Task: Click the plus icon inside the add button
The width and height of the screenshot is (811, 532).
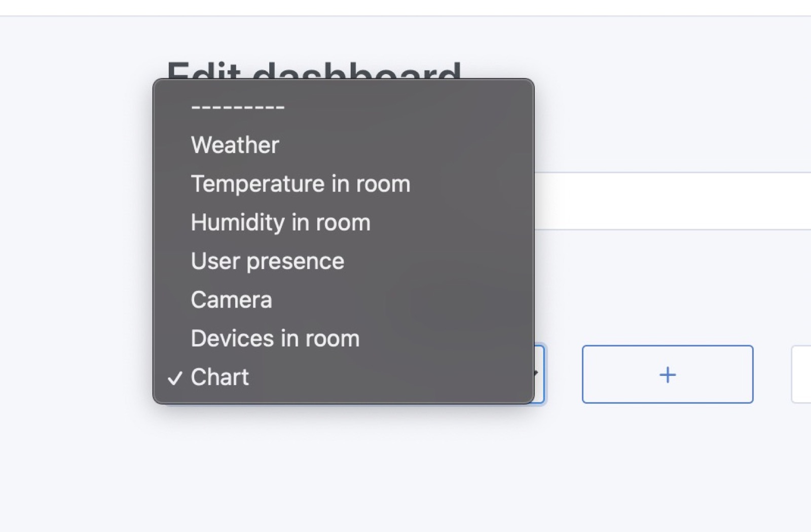Action: pos(667,374)
